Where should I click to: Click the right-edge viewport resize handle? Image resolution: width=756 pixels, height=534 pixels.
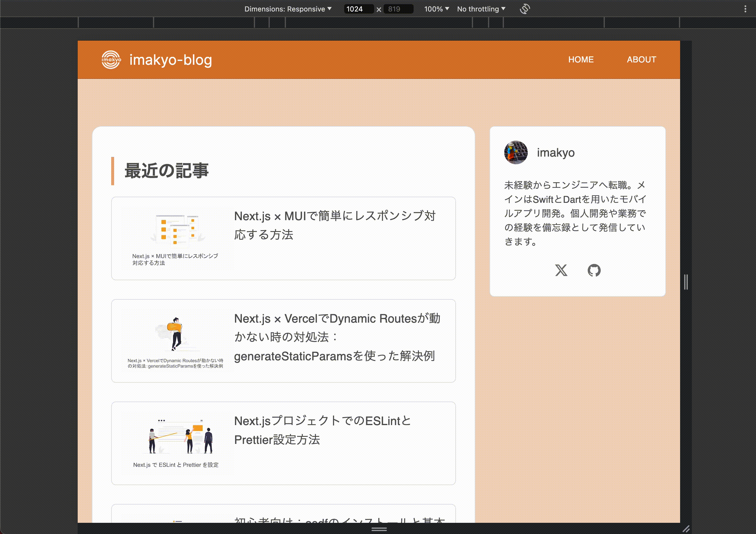(x=686, y=282)
